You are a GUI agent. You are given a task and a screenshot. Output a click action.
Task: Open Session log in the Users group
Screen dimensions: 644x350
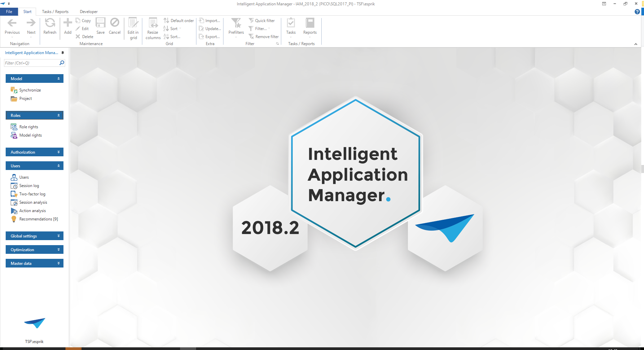coord(29,186)
